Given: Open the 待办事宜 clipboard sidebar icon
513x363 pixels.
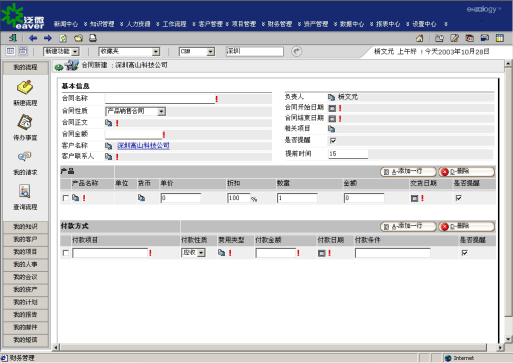Looking at the screenshot, I should point(25,122).
